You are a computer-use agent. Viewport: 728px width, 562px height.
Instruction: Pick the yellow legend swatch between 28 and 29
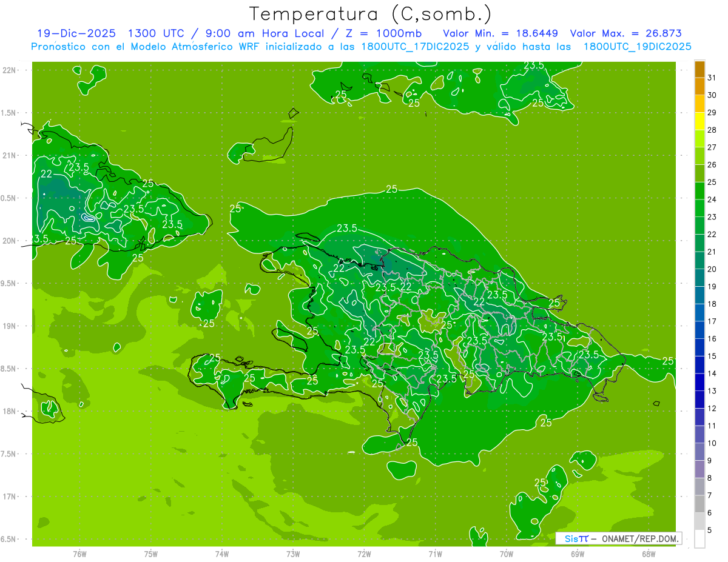(x=699, y=121)
